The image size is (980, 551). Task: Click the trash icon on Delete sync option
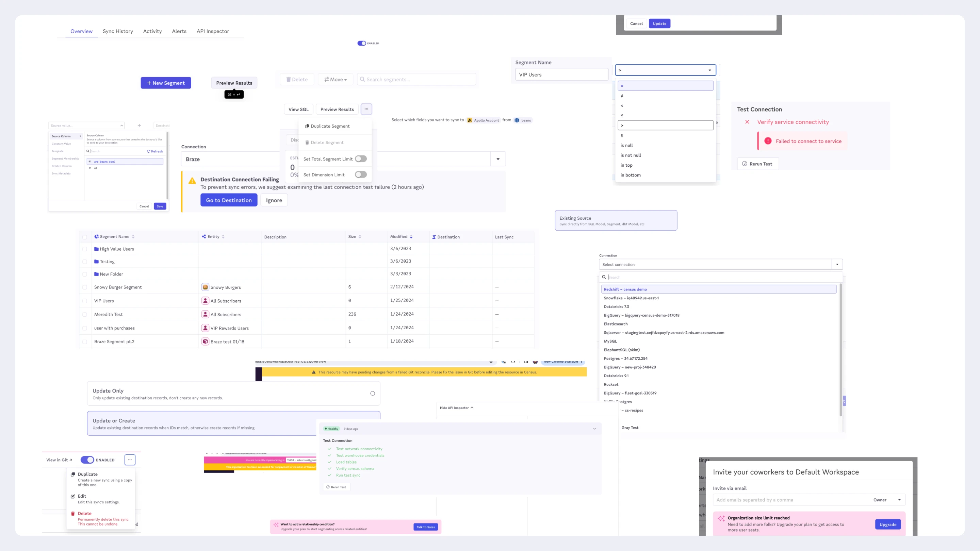(73, 513)
